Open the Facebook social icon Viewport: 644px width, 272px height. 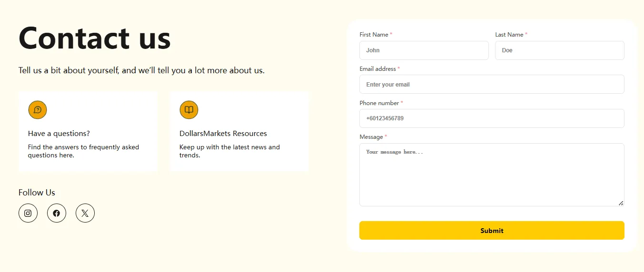[x=57, y=213]
